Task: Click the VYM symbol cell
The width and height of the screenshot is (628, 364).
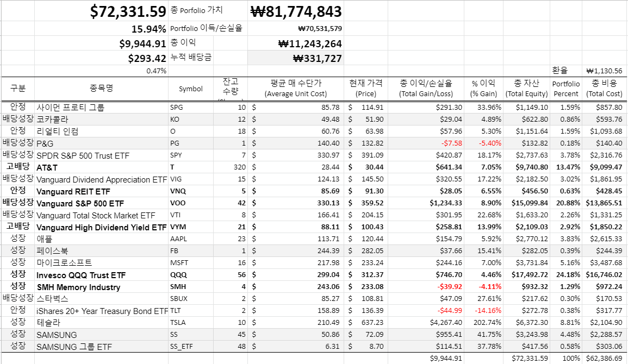Action: [191, 227]
